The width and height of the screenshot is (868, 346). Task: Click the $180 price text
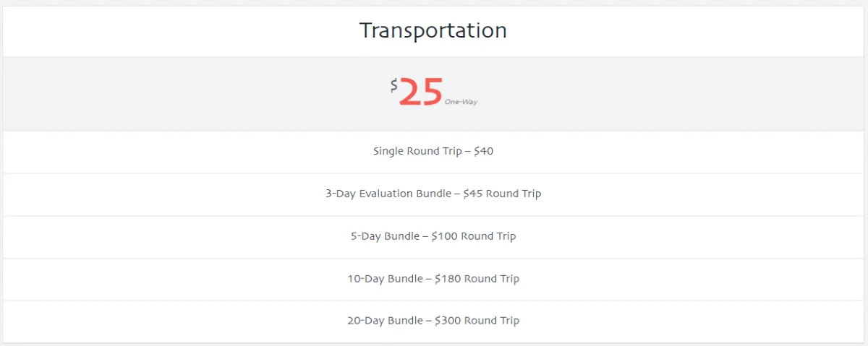coord(448,279)
